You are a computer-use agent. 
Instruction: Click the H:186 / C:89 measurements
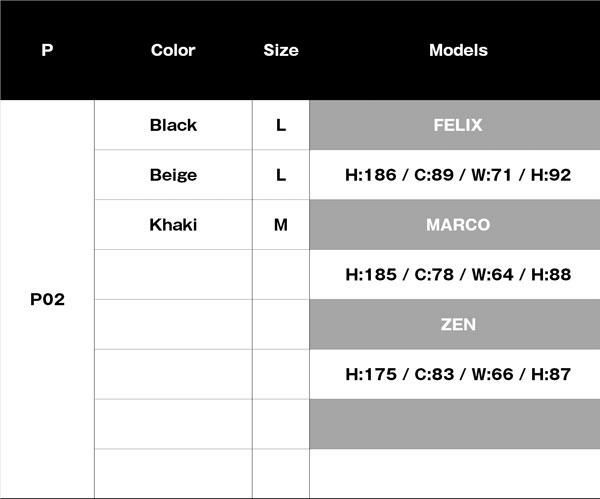tap(458, 175)
